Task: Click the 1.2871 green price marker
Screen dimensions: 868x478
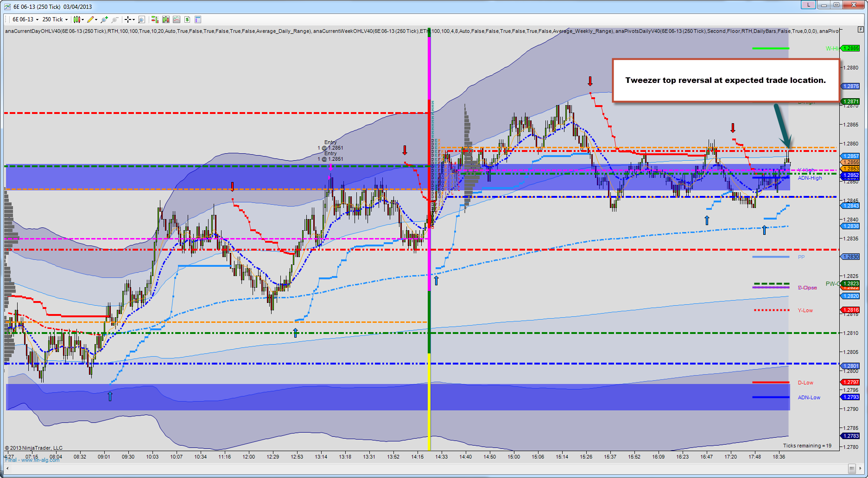Action: point(851,101)
